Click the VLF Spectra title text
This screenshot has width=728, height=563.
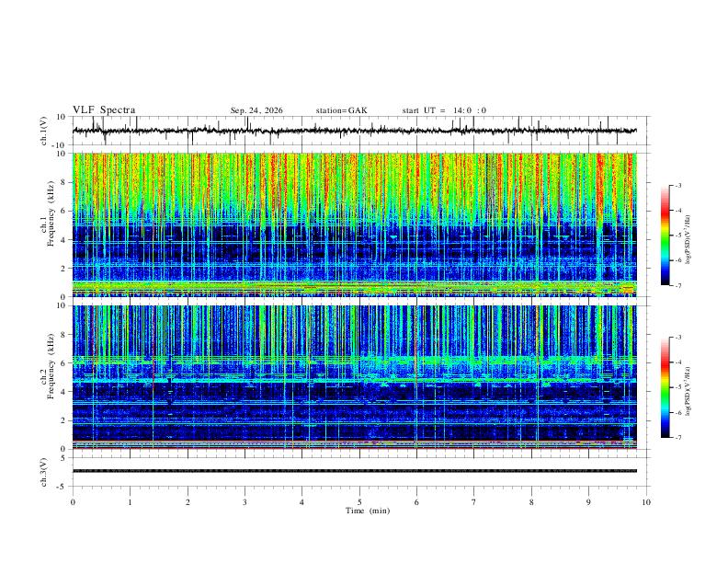coord(104,110)
